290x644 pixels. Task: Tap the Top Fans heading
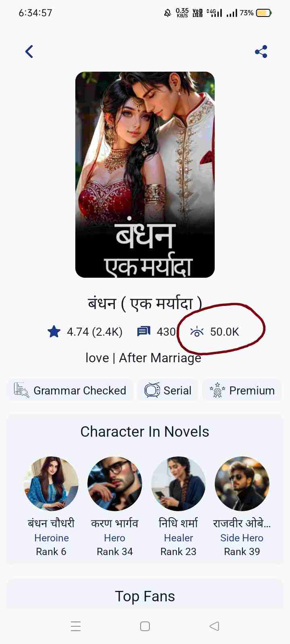pyautogui.click(x=145, y=596)
